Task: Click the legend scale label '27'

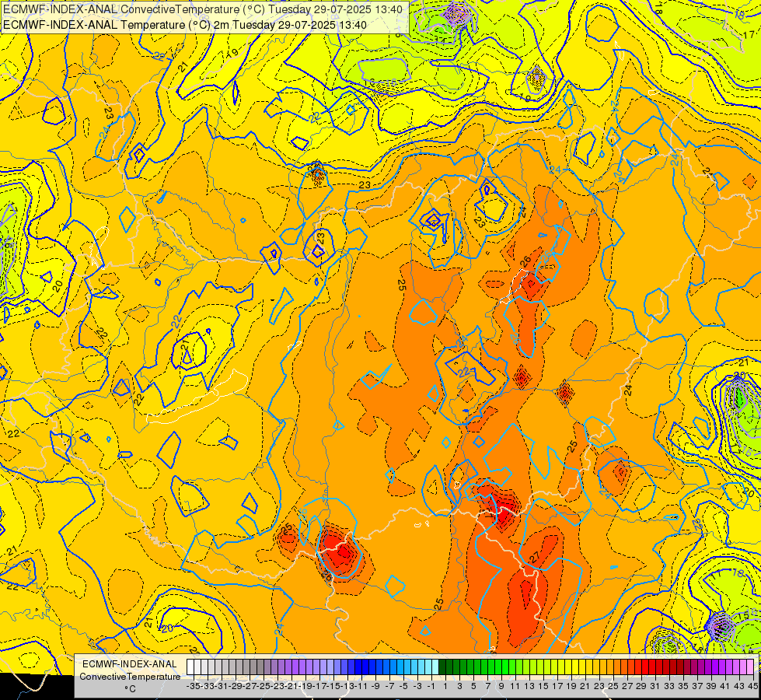Action: tap(627, 686)
